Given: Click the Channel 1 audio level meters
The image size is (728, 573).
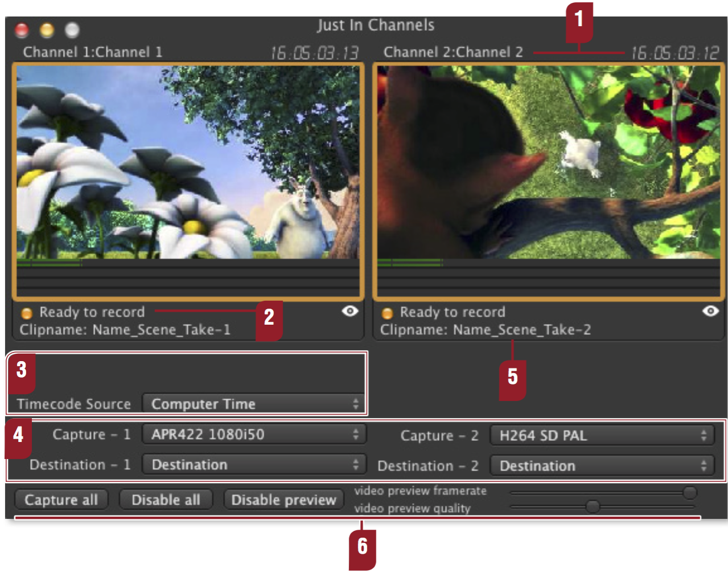Looking at the screenshot, I should click(188, 277).
